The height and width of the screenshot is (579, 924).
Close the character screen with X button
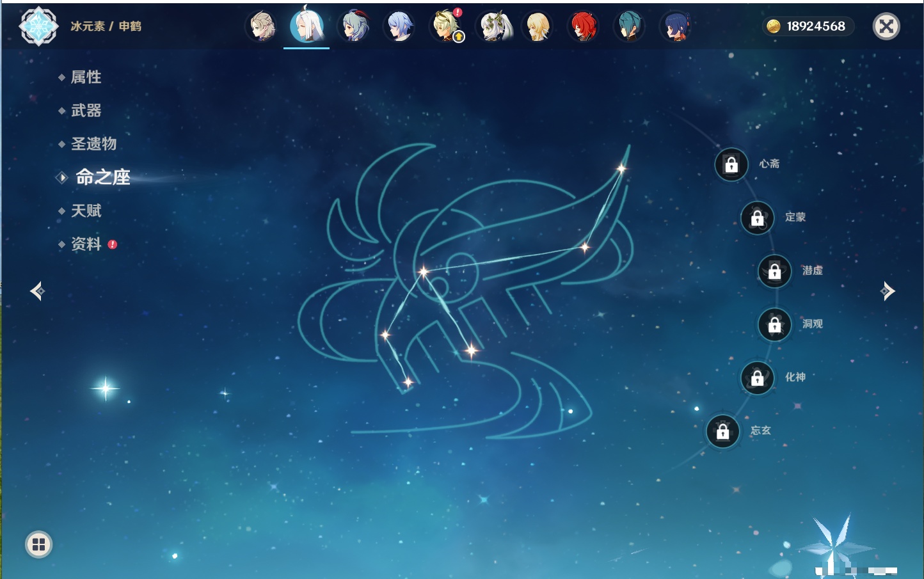click(x=886, y=26)
